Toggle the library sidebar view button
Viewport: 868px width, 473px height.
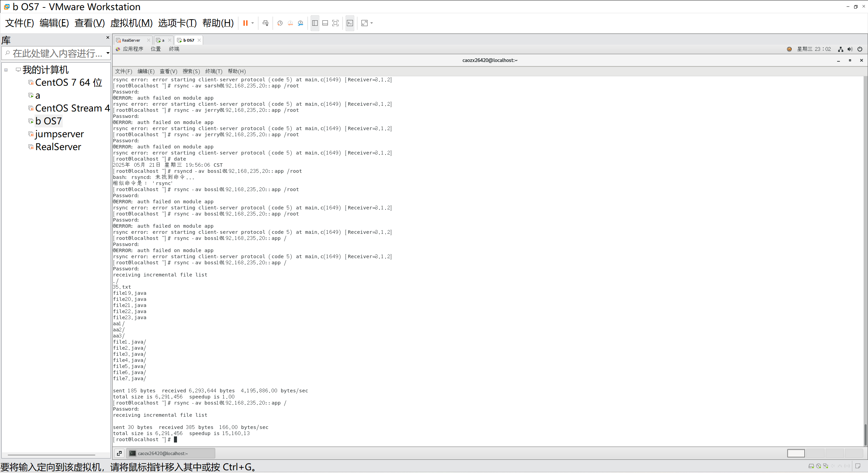click(x=315, y=23)
